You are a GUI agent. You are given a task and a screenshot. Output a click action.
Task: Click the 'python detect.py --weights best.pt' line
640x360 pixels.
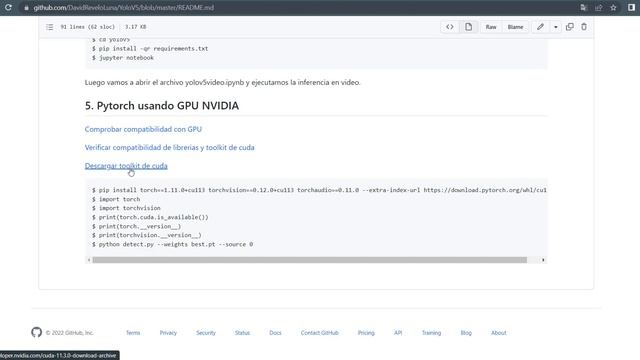[172, 244]
